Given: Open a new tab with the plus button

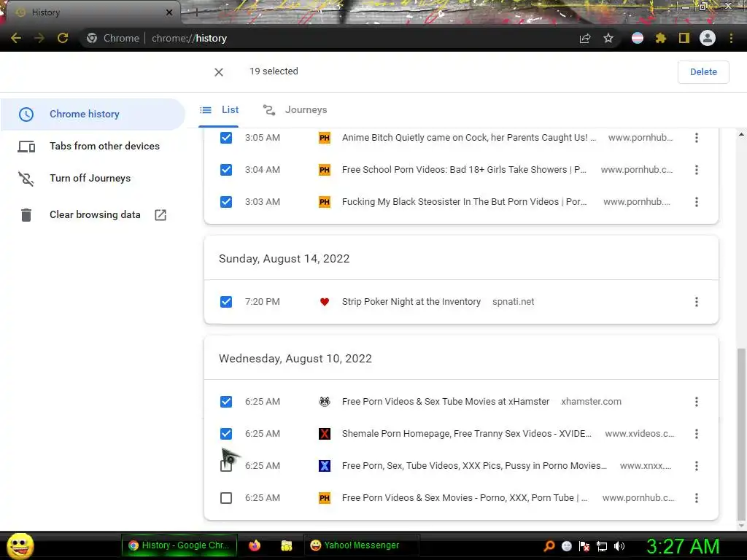Looking at the screenshot, I should coord(196,13).
